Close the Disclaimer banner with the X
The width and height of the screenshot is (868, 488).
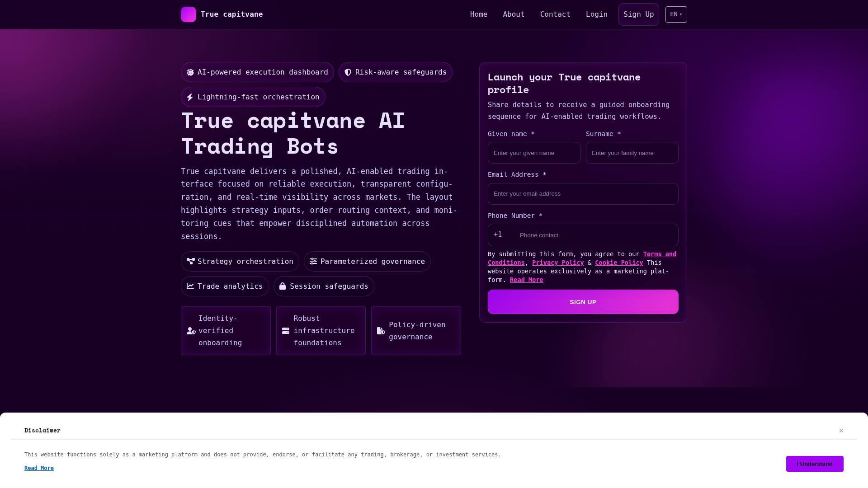[841, 431]
